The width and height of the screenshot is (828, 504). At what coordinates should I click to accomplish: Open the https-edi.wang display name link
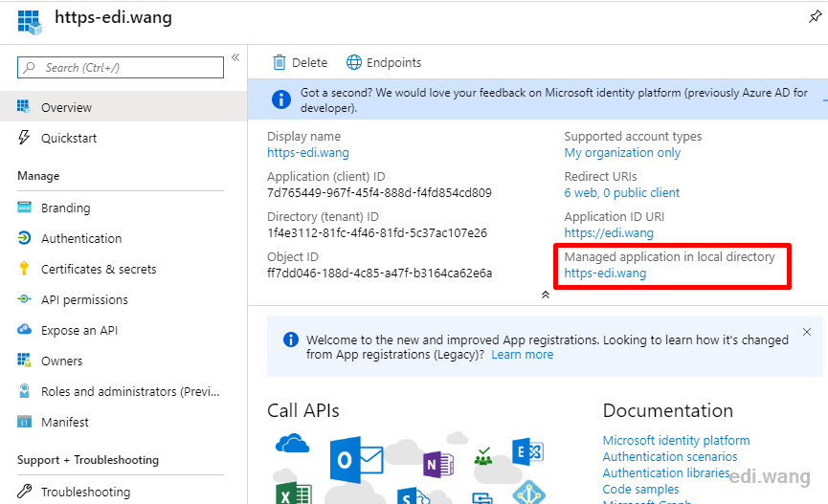[x=308, y=153]
